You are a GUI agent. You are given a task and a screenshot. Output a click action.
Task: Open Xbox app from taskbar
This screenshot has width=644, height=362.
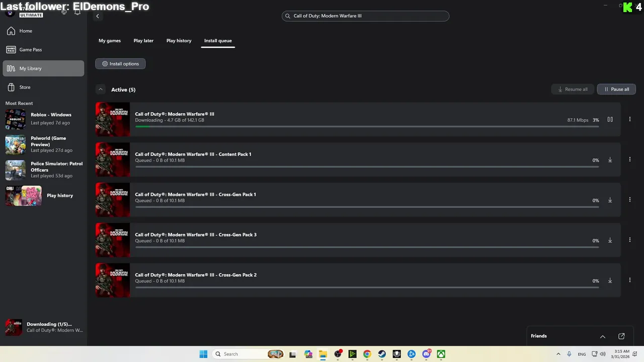coord(441,354)
